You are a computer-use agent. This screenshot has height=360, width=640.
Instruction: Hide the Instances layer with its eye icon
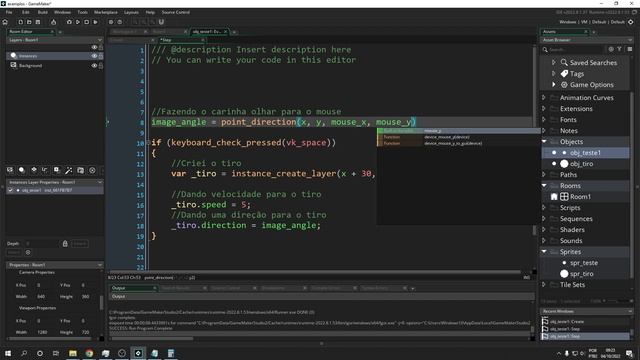[x=94, y=56]
